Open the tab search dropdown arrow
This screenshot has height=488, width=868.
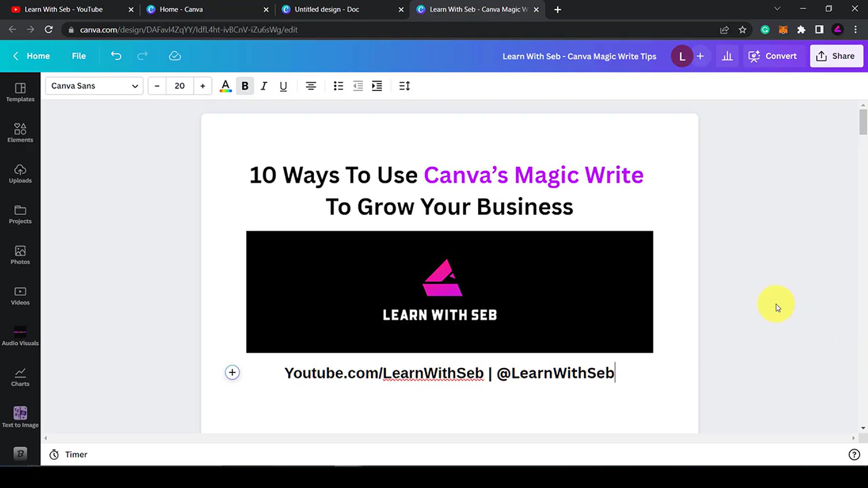tap(777, 9)
